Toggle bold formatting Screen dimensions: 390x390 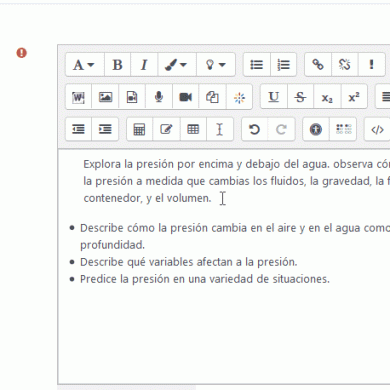pyautogui.click(x=117, y=65)
